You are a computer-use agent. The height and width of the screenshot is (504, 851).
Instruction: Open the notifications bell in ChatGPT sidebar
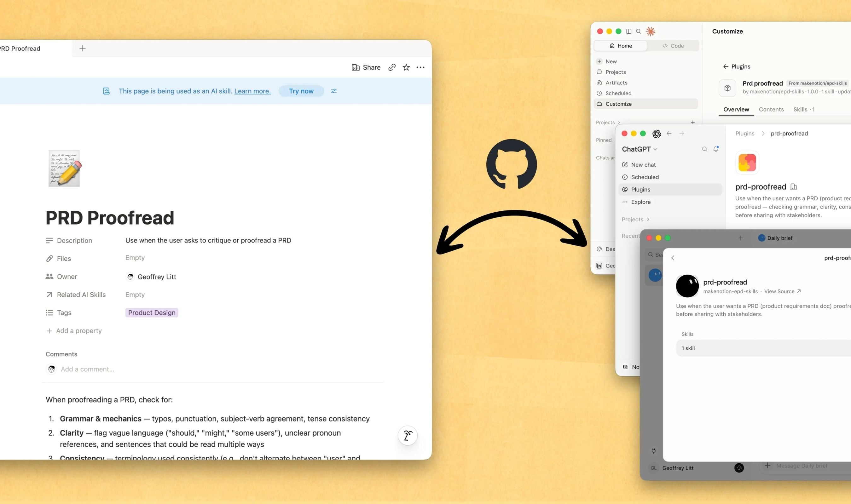click(x=715, y=149)
